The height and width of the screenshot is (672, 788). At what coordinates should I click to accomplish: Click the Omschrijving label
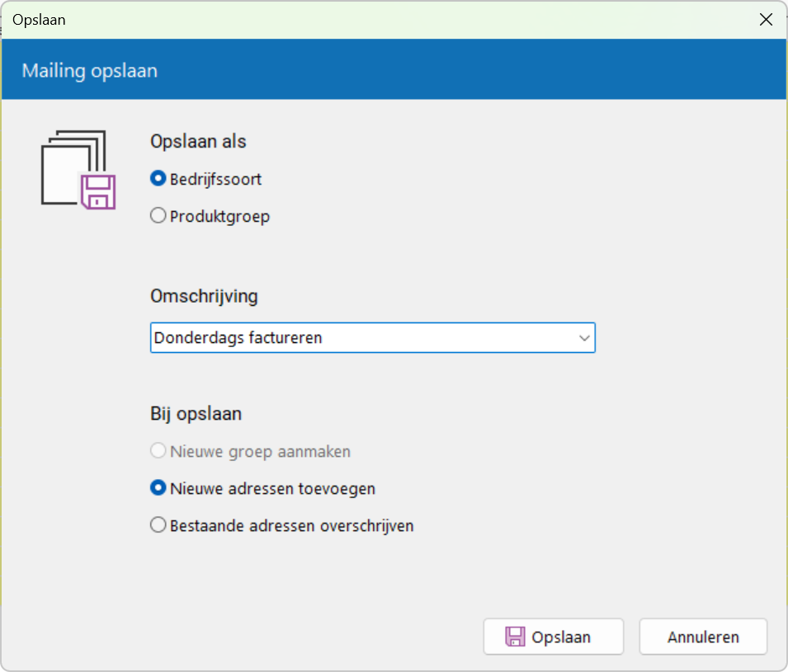tap(204, 296)
